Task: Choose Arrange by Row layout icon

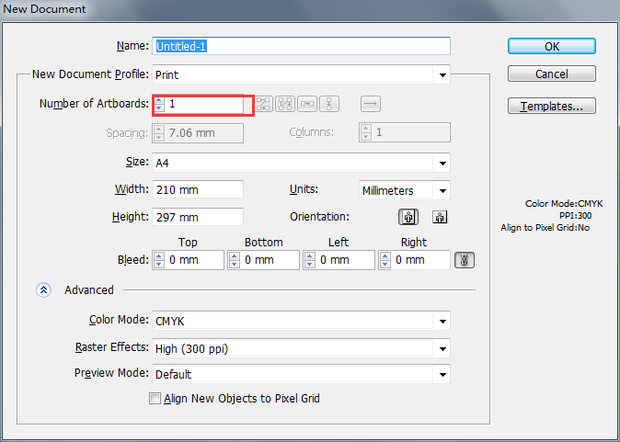Action: tap(309, 104)
